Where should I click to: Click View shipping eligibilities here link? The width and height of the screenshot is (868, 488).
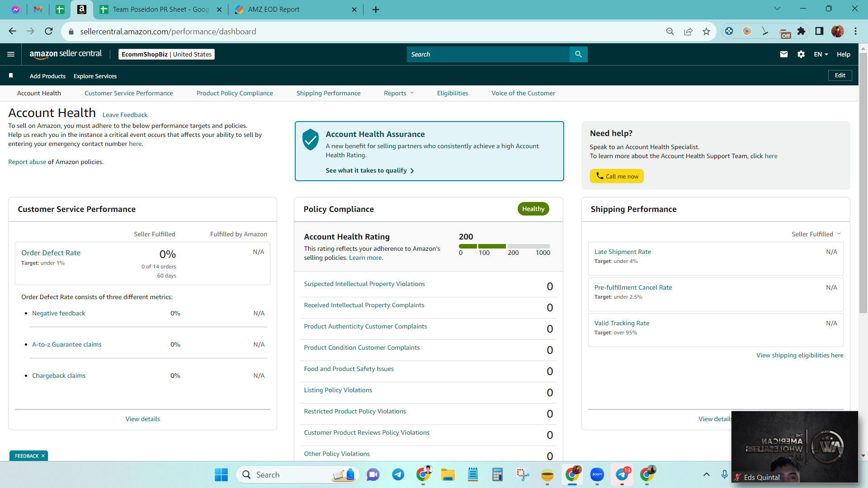pyautogui.click(x=800, y=355)
